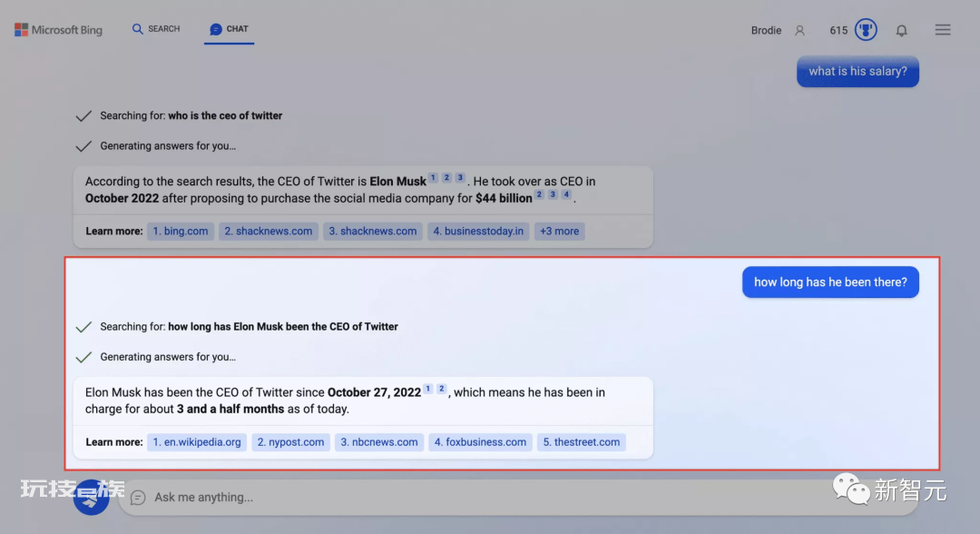980x534 pixels.
Task: Open the 5. thestreet.com source link
Action: pyautogui.click(x=582, y=442)
